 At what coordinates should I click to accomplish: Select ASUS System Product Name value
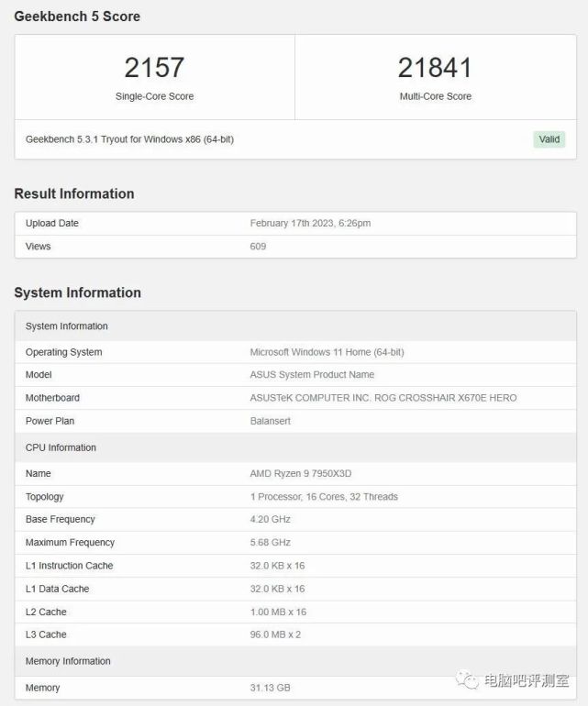312,375
